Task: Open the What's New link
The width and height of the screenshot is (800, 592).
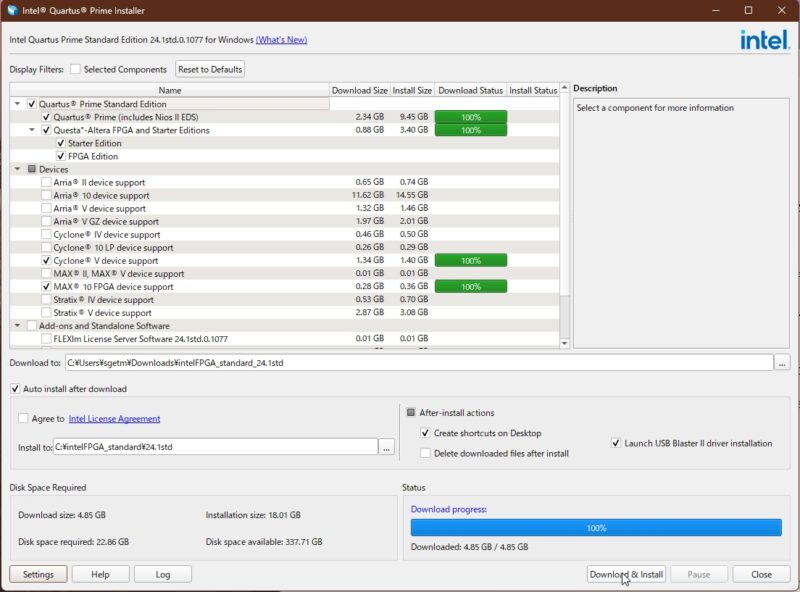Action: [281, 40]
